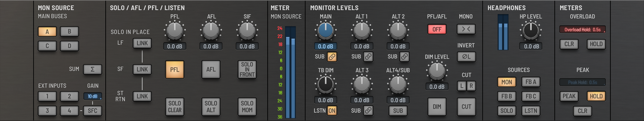Viewport: 644px width, 121px height.
Task: Toggle the SF solo in place LINK
Action: pos(142,69)
